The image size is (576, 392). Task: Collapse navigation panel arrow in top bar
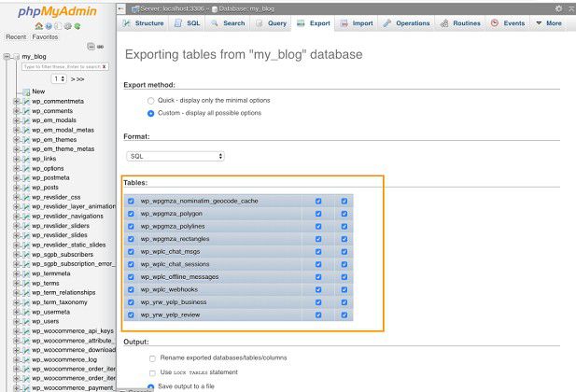coord(121,8)
